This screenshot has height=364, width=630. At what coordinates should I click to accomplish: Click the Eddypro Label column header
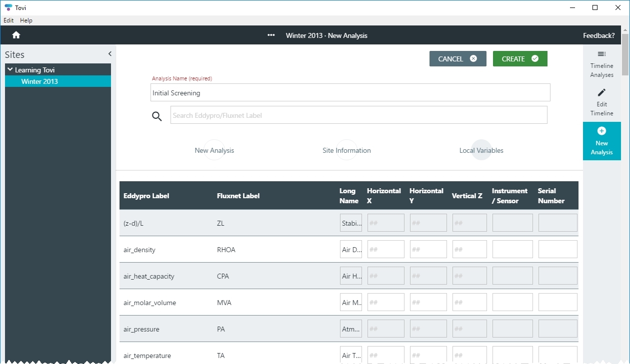146,196
